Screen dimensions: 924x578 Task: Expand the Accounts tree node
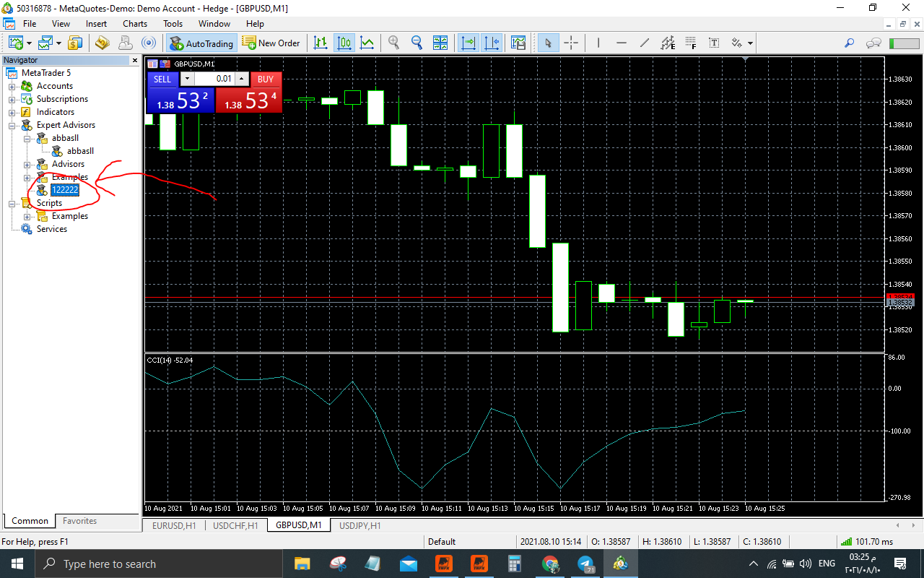tap(12, 86)
